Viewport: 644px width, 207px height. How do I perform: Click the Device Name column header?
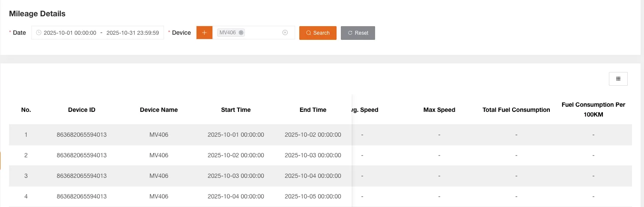[159, 110]
